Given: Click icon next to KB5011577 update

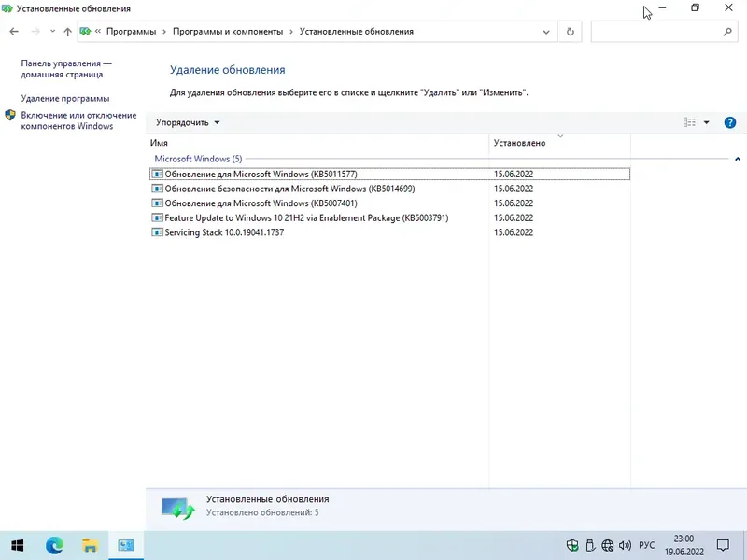Looking at the screenshot, I should pos(157,175).
